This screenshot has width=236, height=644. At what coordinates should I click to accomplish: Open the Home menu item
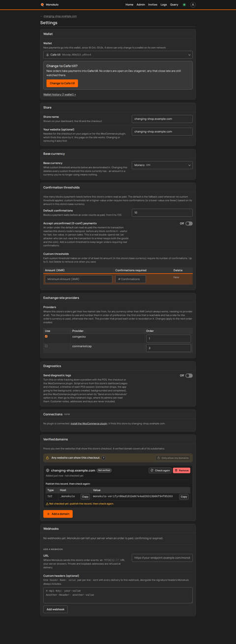pos(129,4)
